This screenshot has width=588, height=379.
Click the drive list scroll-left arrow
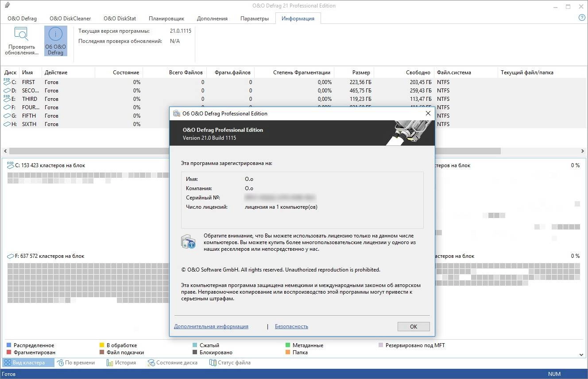click(x=5, y=151)
